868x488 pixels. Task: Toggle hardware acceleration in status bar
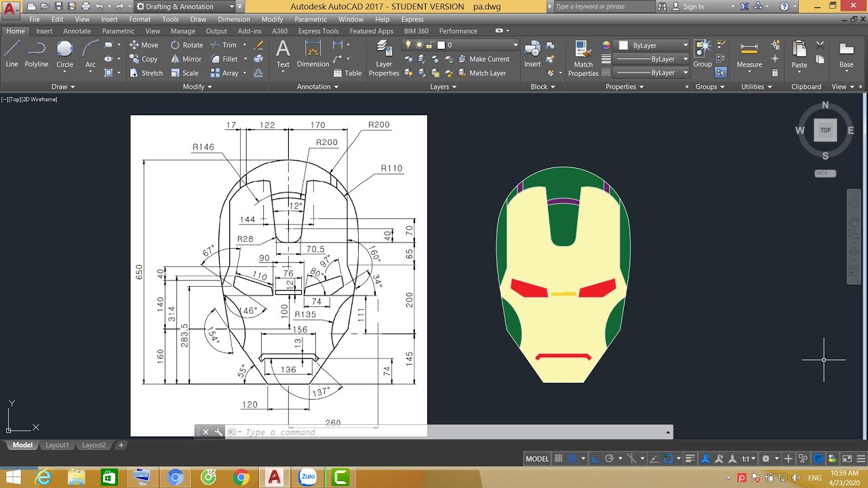click(818, 459)
